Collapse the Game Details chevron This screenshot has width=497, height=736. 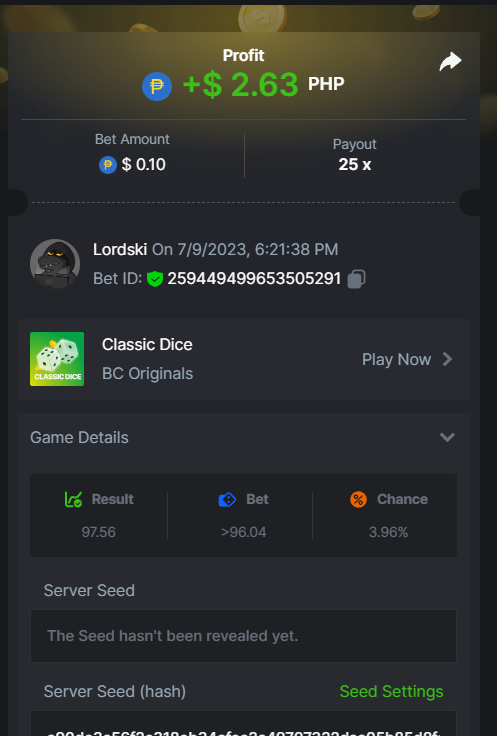point(447,437)
